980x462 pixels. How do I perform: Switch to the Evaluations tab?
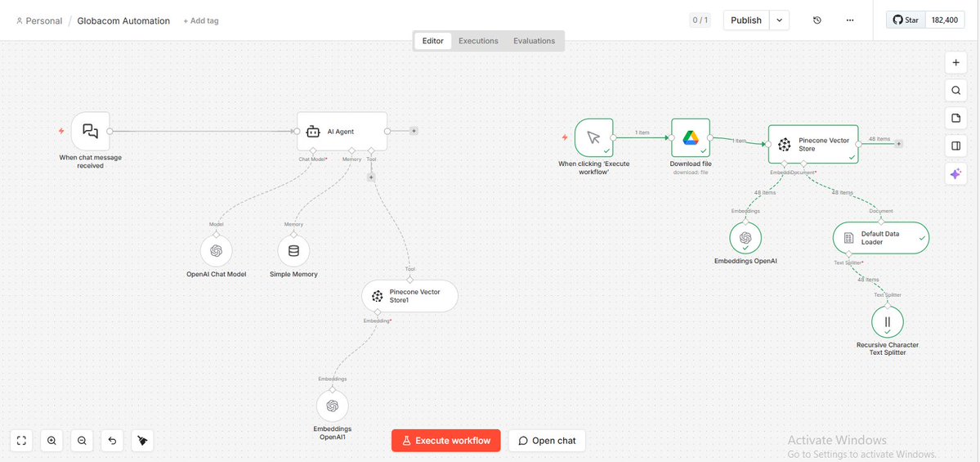tap(535, 41)
